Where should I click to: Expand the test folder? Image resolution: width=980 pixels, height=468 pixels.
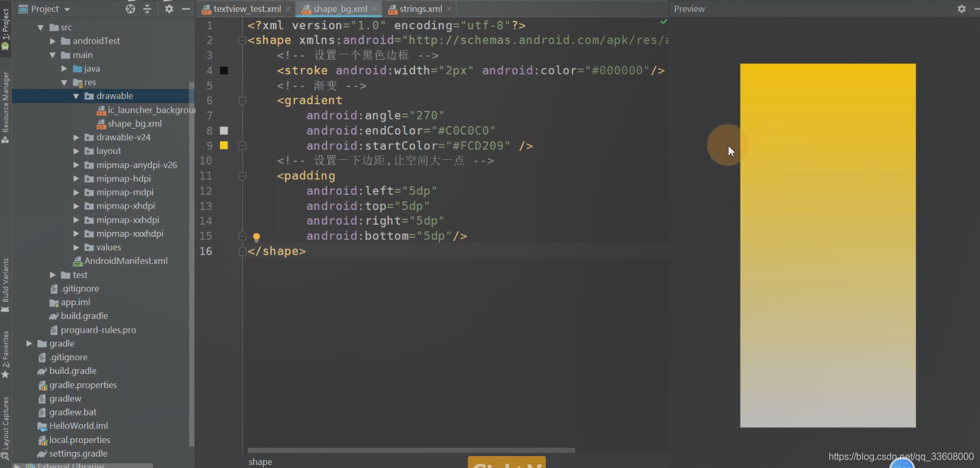coord(52,275)
